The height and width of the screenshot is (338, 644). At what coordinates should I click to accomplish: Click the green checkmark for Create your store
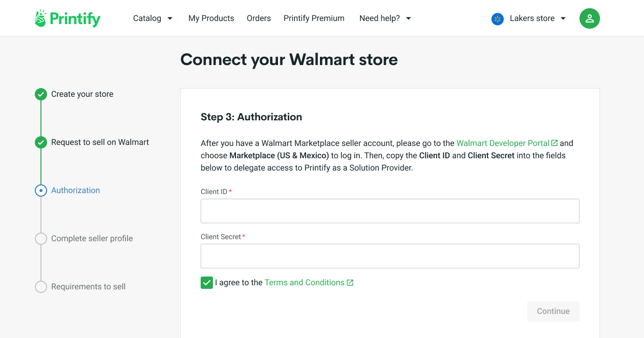tap(41, 94)
